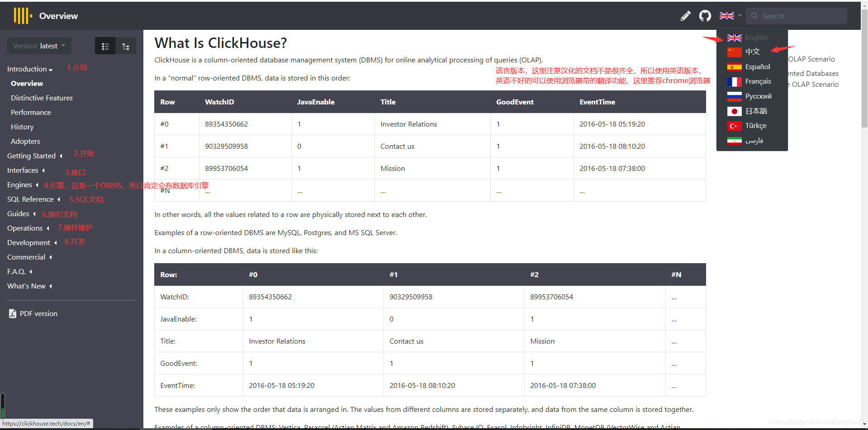Expand the Interfaces section

26,170
